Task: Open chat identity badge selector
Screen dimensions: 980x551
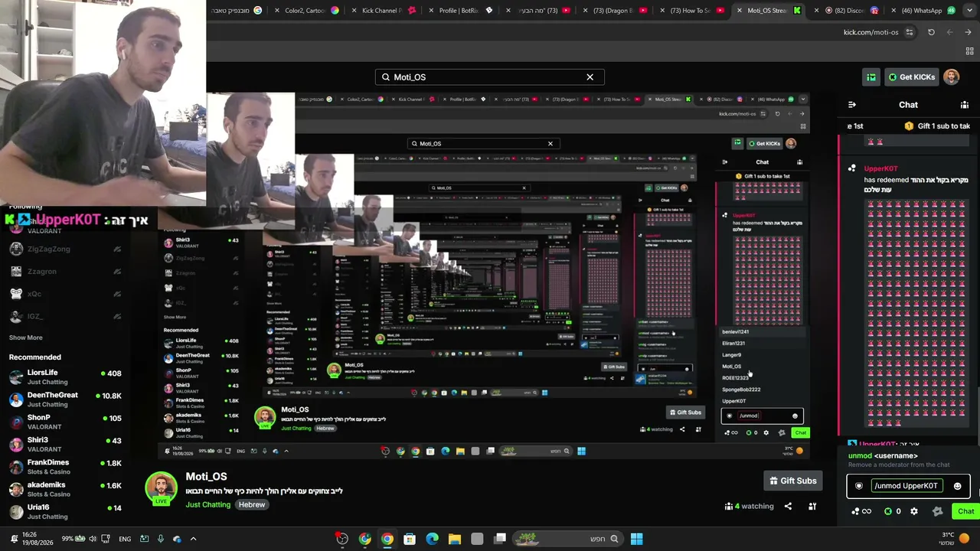Action: pos(859,486)
